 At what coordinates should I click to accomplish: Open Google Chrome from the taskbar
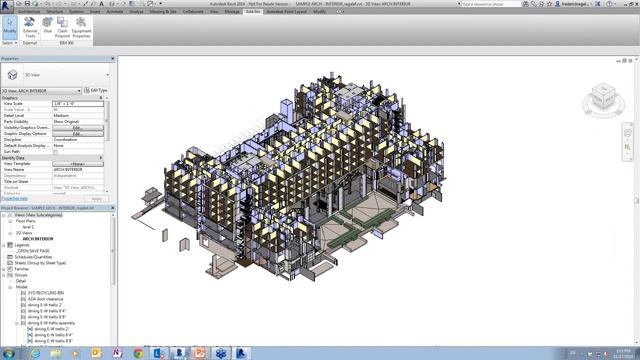pyautogui.click(x=138, y=353)
